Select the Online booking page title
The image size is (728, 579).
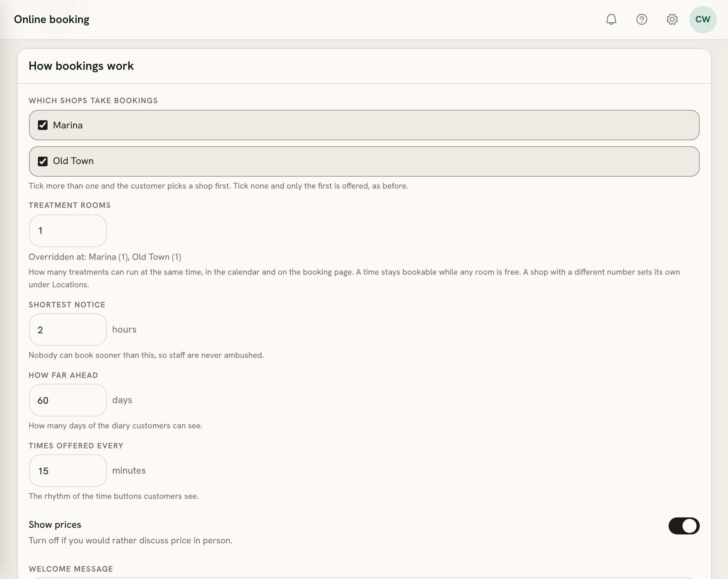[x=52, y=19]
